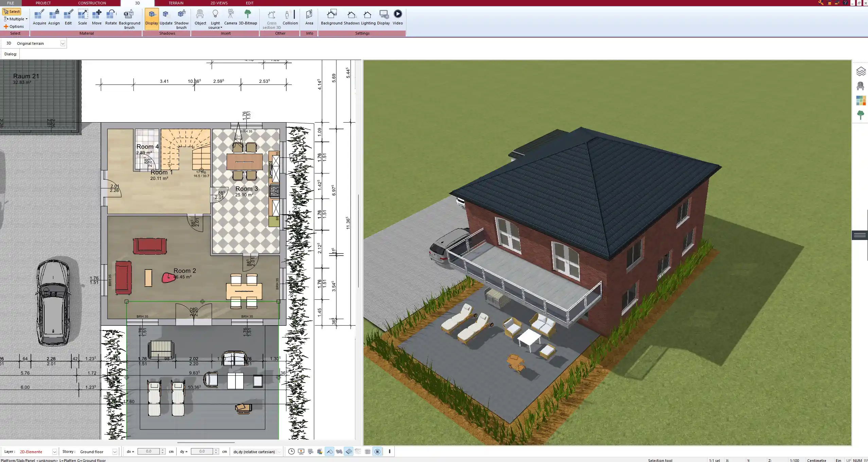Screen dimensions: 868x462
Task: Choose the Scale material tool
Action: pyautogui.click(x=83, y=18)
